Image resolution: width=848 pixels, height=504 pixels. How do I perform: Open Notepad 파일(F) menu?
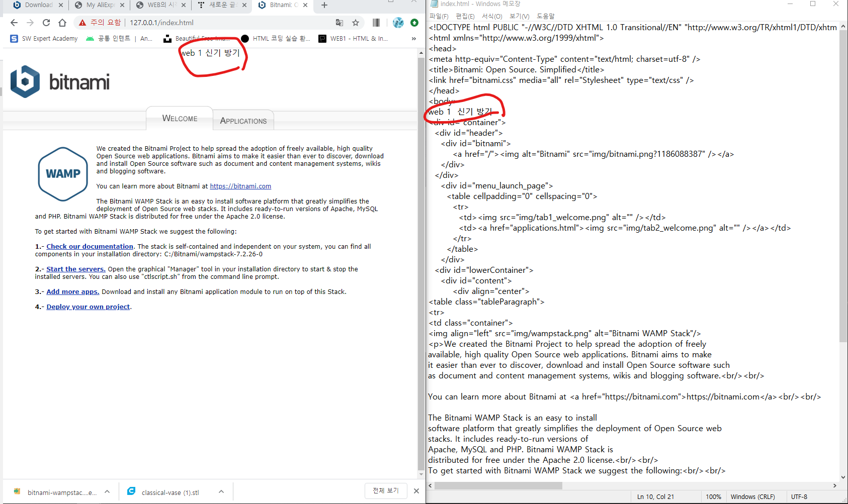point(439,16)
